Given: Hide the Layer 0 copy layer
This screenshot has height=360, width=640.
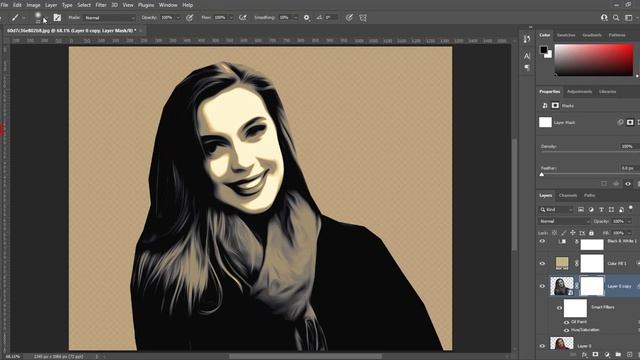Looking at the screenshot, I should pos(542,286).
